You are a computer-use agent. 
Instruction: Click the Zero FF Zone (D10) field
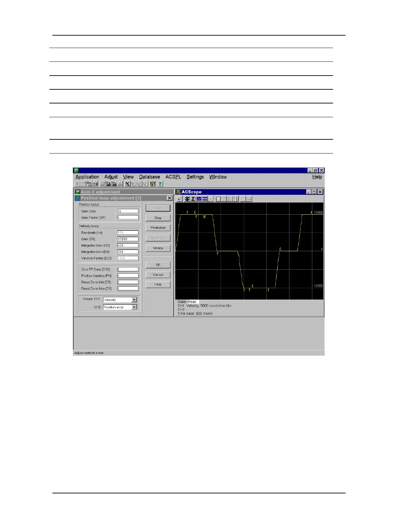coord(127,269)
